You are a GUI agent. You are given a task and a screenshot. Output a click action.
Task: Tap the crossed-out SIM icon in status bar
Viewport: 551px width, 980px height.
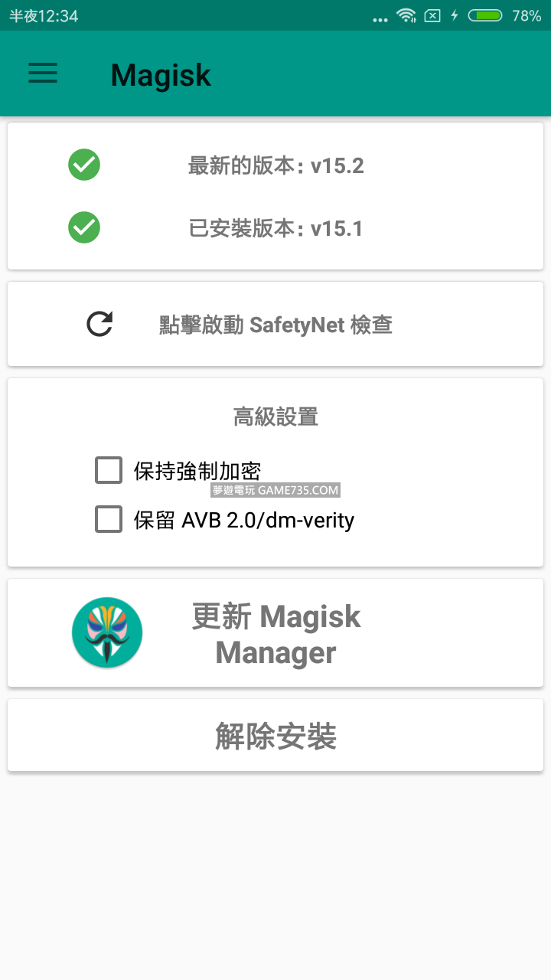(x=432, y=15)
